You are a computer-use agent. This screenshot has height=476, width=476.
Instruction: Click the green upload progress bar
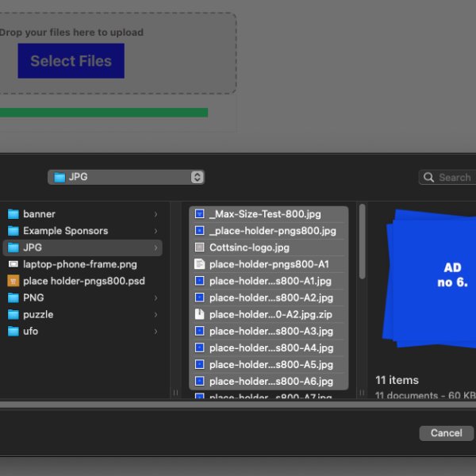pos(103,113)
